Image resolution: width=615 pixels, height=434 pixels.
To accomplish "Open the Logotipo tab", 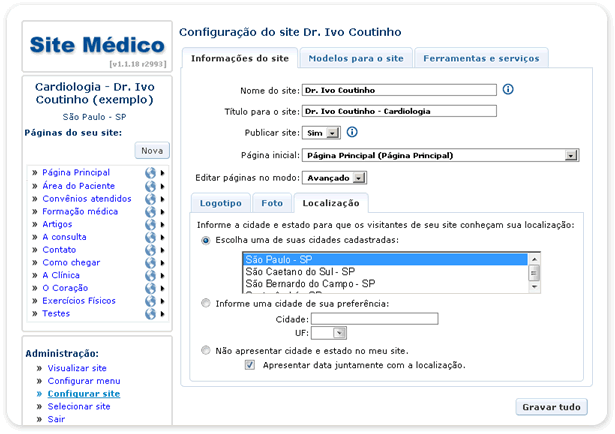I will point(220,202).
